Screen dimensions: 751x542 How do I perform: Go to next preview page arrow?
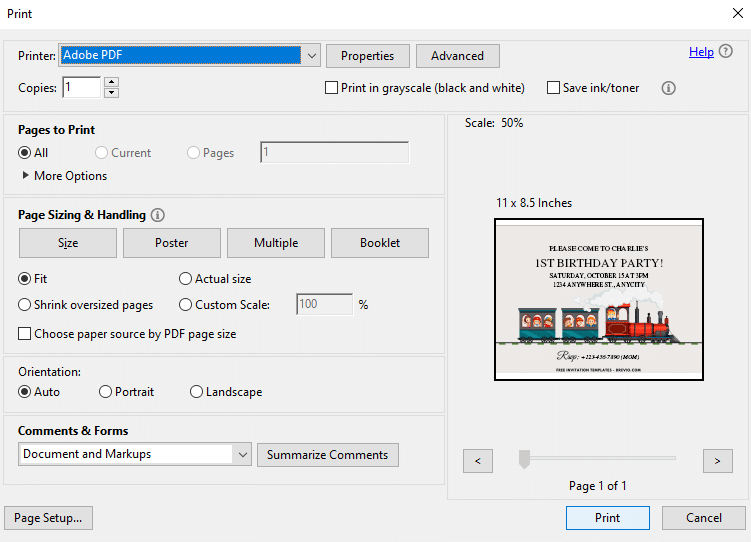tap(717, 461)
